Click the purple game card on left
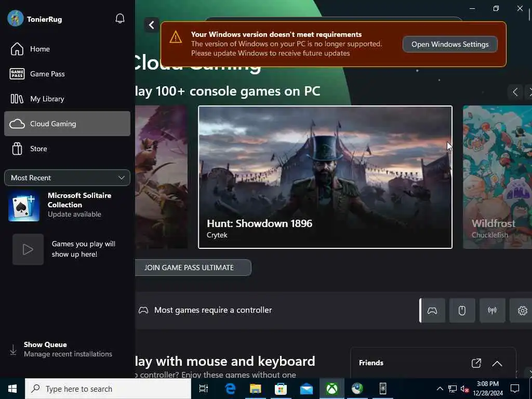 coord(161,177)
